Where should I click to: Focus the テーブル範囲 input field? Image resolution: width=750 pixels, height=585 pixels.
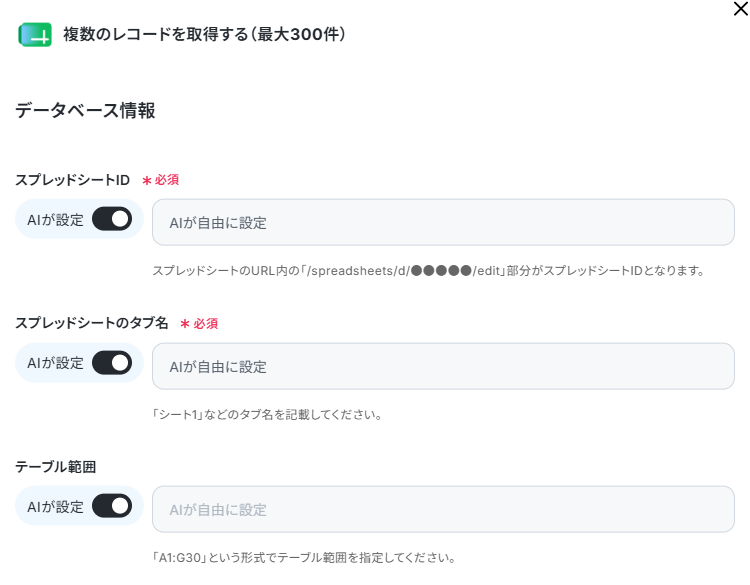(443, 509)
